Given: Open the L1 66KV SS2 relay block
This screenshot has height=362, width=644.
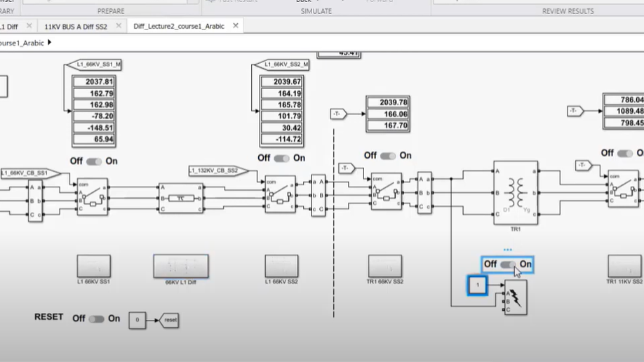Looking at the screenshot, I should pos(281,266).
